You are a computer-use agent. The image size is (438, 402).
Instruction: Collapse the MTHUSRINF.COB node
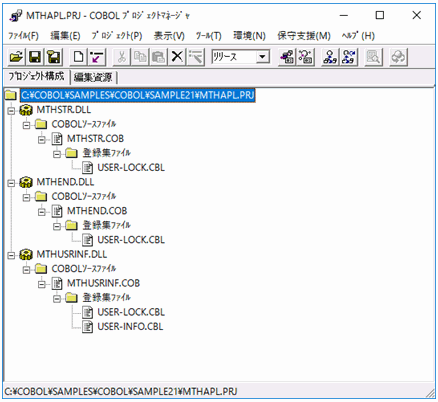42,284
